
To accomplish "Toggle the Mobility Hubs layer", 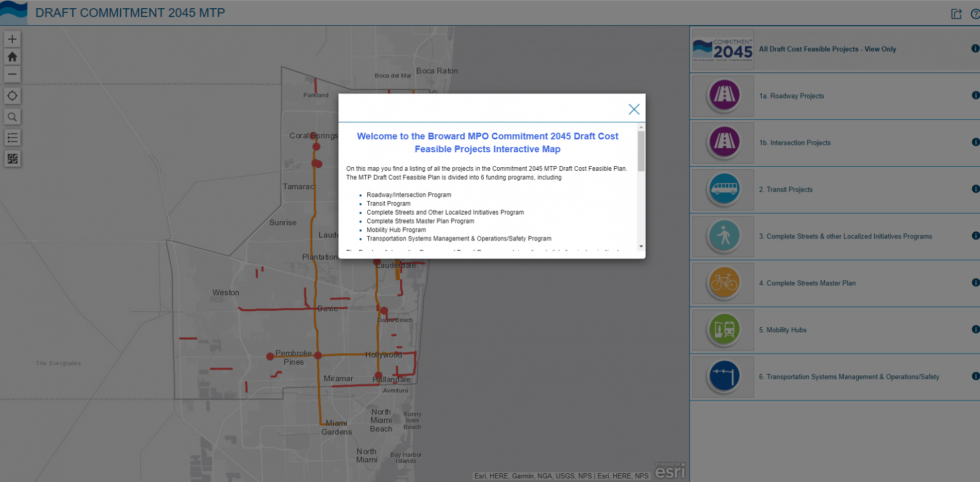I will 723,330.
